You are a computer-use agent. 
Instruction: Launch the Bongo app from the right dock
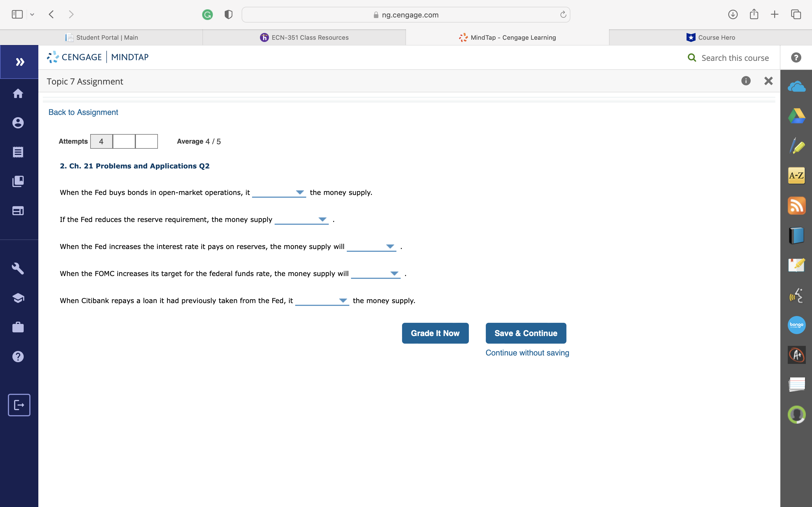pos(796,324)
